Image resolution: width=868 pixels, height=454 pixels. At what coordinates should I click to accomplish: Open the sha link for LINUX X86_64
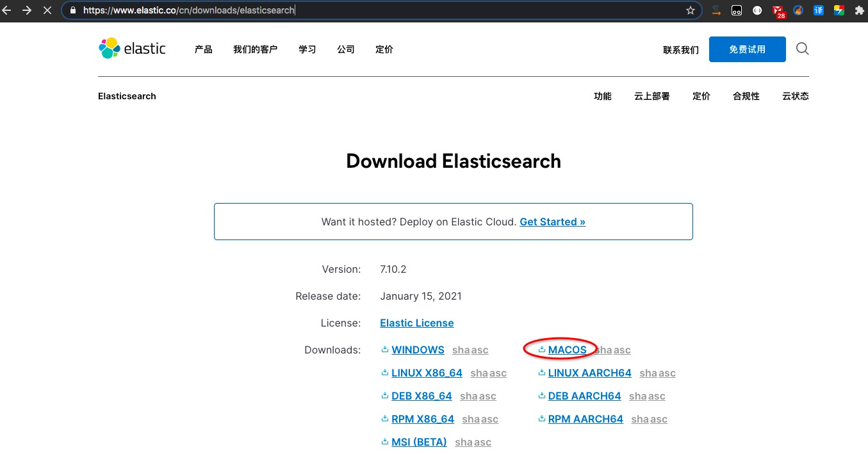479,373
